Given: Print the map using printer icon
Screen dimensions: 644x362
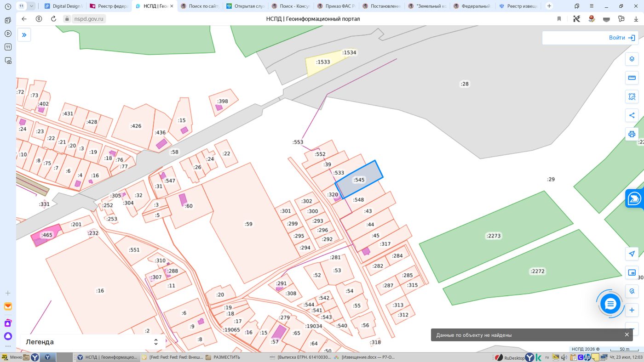Looking at the screenshot, I should 632,134.
